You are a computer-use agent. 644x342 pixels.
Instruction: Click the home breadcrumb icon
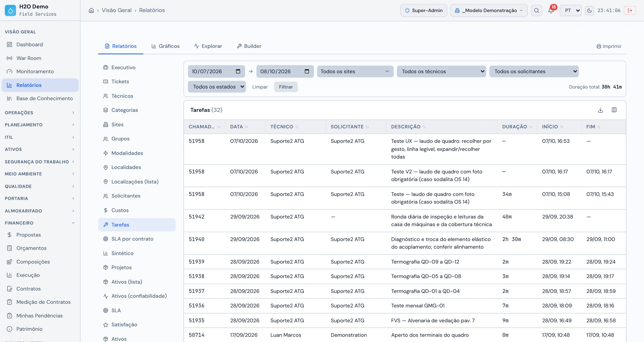click(91, 10)
